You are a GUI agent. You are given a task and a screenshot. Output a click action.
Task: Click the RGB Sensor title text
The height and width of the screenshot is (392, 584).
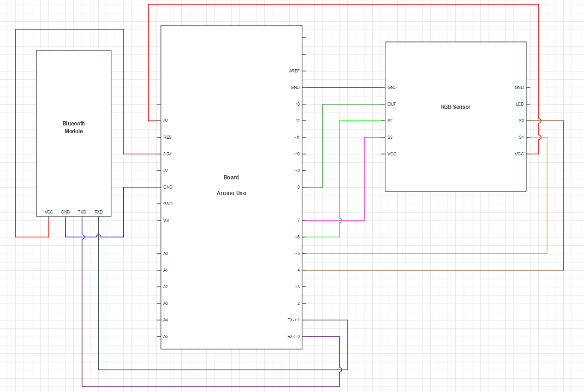pos(455,107)
